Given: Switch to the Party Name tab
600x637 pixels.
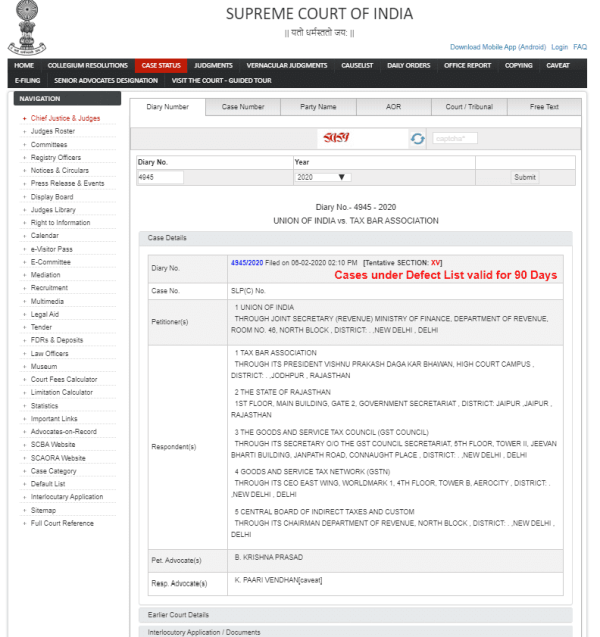Looking at the screenshot, I should (318, 106).
